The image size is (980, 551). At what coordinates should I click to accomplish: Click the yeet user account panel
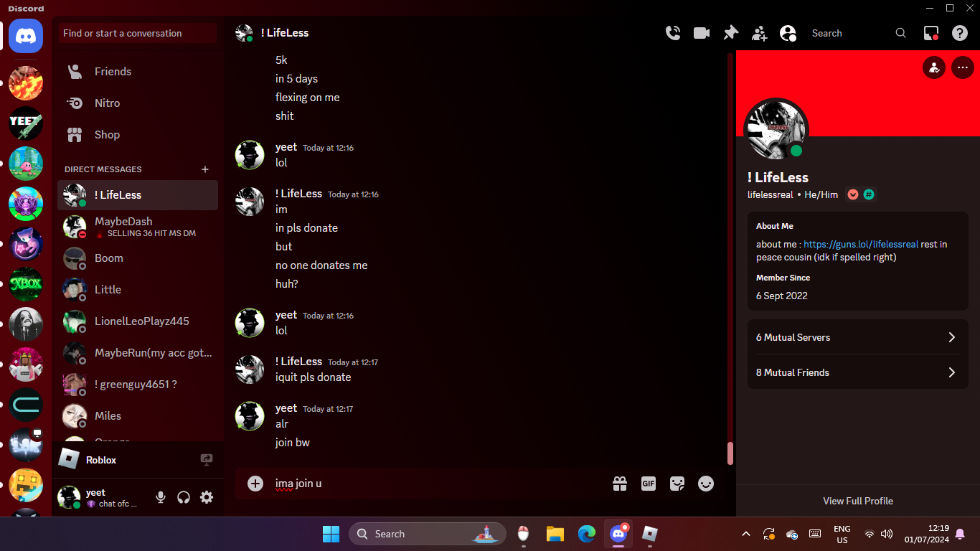click(102, 497)
